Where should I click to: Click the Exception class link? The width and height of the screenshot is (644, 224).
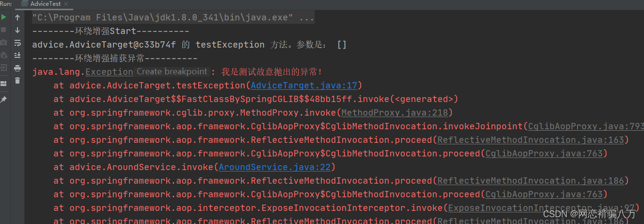tap(109, 72)
